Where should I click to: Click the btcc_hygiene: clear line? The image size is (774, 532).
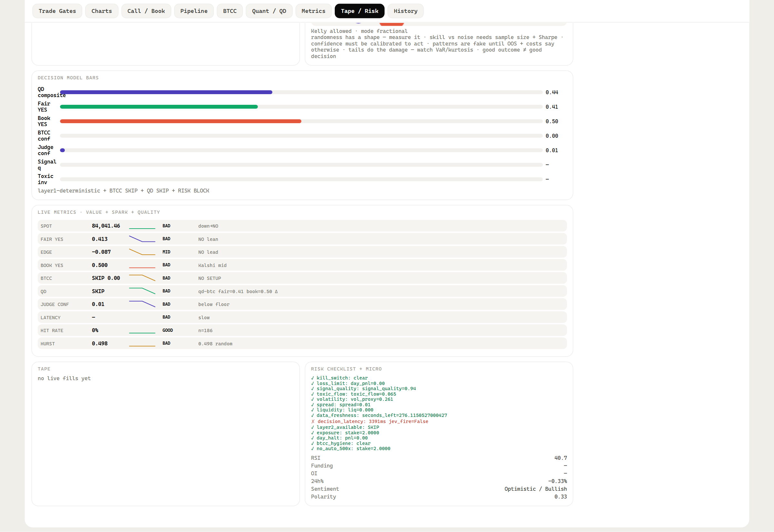pos(341,443)
